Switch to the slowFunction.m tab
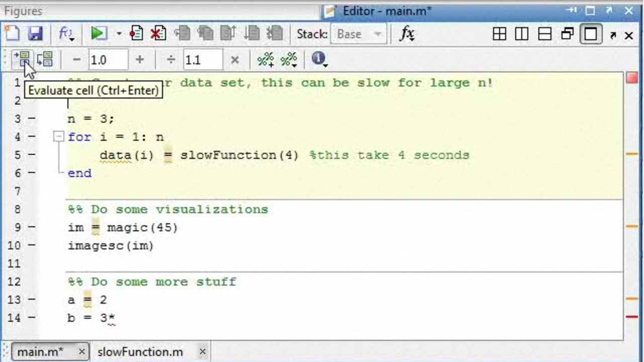 pyautogui.click(x=140, y=351)
